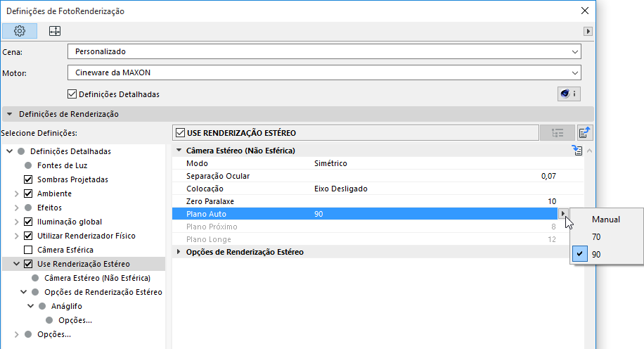Expand Opções de Renderização Estéreo panel section
This screenshot has width=644, height=349.
[x=179, y=252]
